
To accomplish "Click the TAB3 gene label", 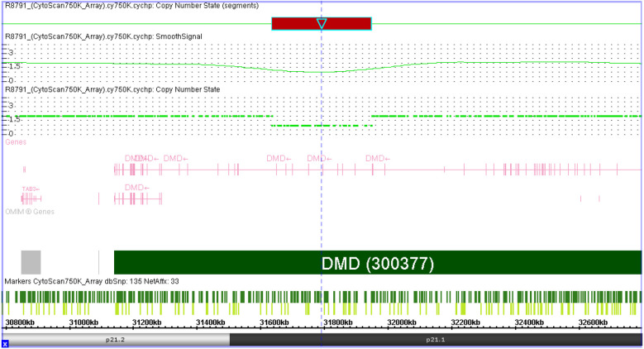I will pyautogui.click(x=31, y=189).
